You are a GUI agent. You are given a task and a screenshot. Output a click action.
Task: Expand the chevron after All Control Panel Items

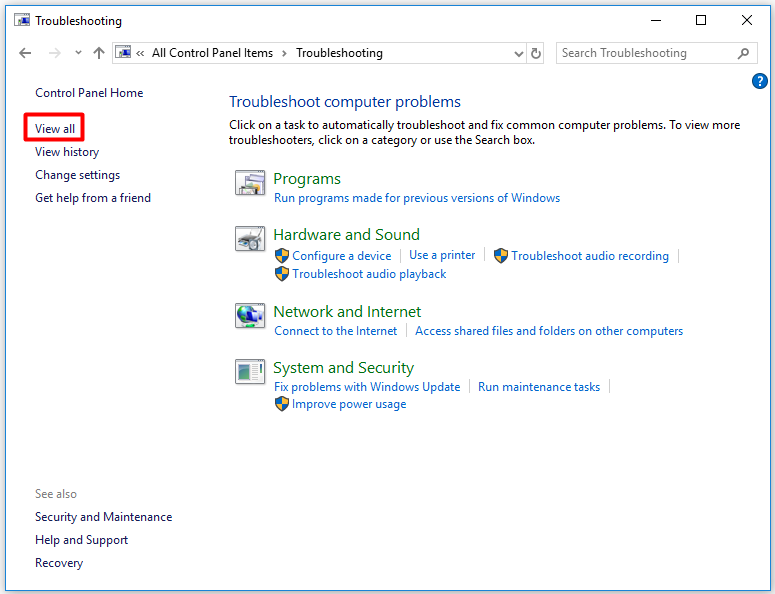[284, 53]
